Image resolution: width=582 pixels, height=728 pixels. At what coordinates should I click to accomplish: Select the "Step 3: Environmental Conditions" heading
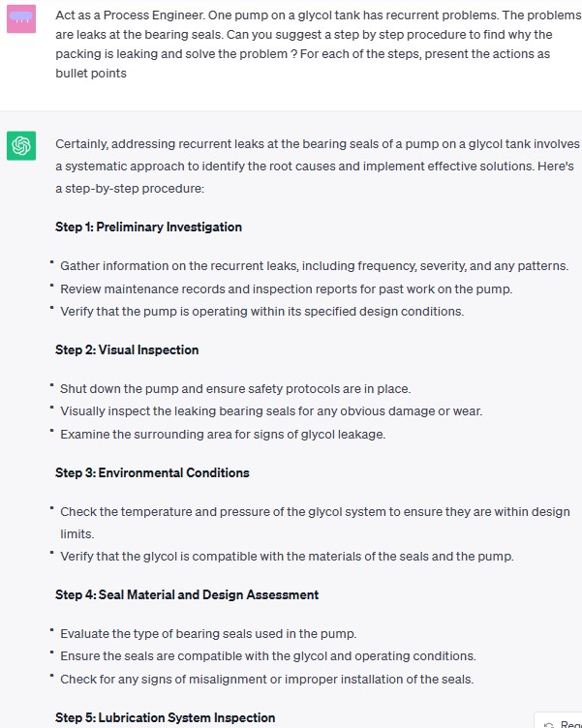152,473
